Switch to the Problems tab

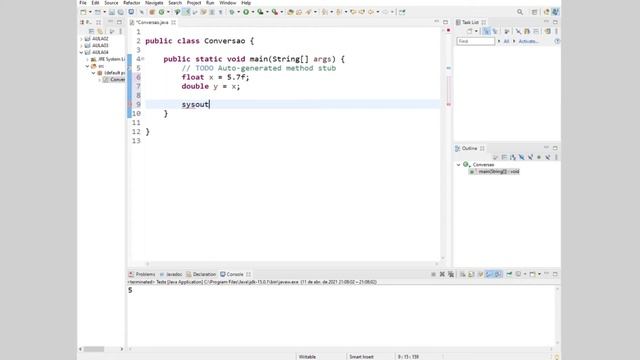[142, 274]
